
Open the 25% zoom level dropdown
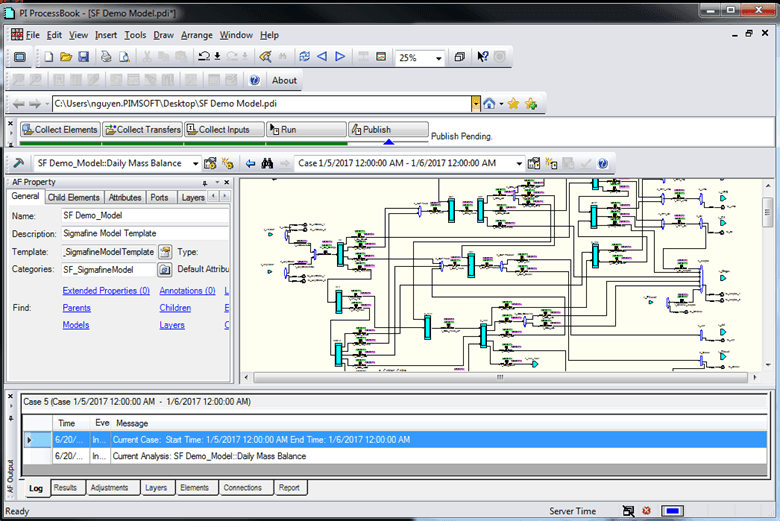pyautogui.click(x=438, y=58)
